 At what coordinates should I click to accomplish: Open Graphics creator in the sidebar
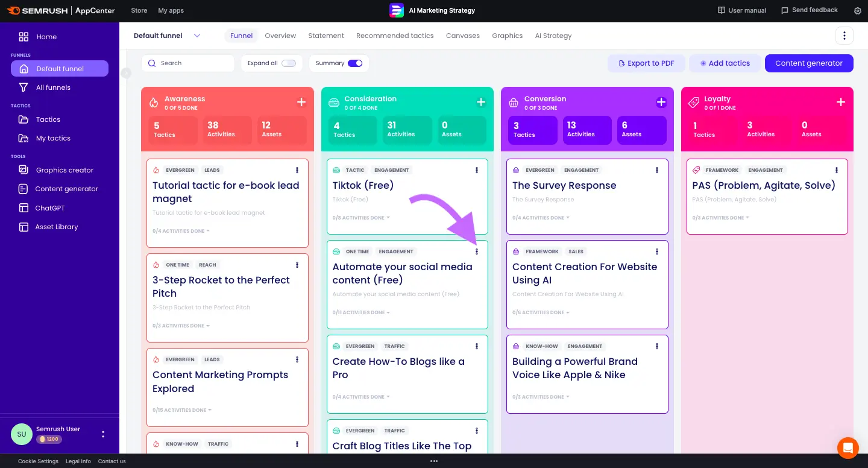(64, 170)
